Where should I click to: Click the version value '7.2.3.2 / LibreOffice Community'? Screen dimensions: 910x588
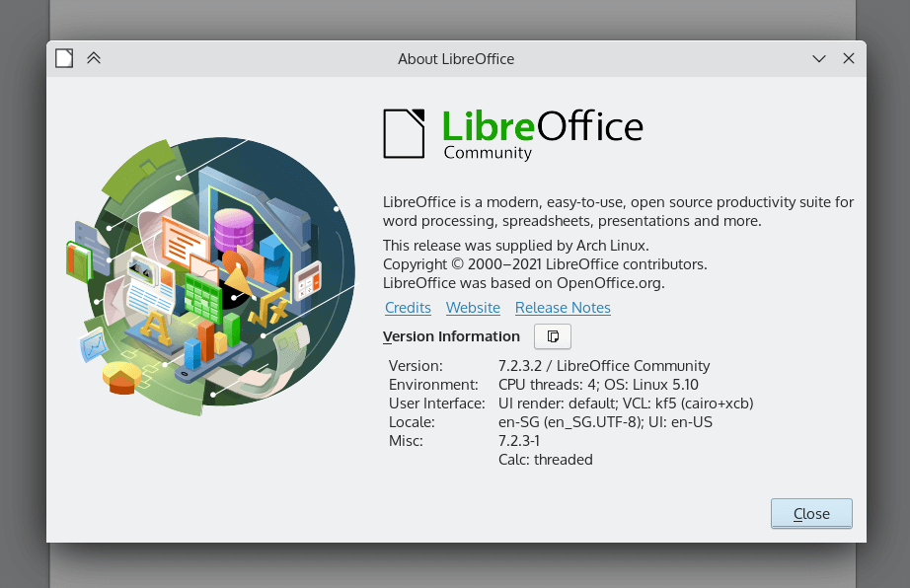[x=604, y=366]
